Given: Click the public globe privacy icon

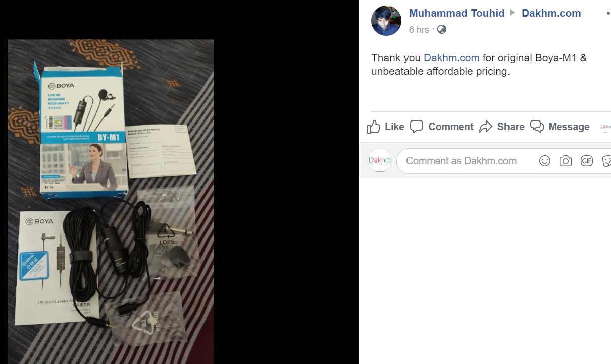Looking at the screenshot, I should pyautogui.click(x=442, y=29).
